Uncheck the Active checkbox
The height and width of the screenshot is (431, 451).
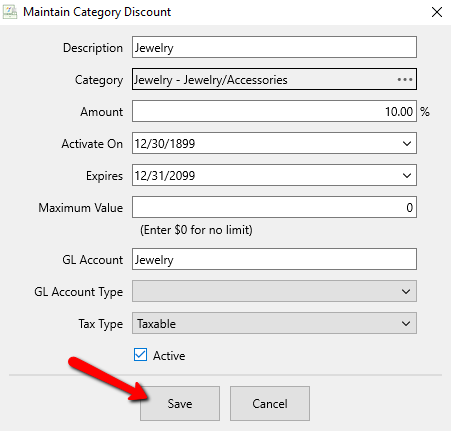pyautogui.click(x=140, y=355)
